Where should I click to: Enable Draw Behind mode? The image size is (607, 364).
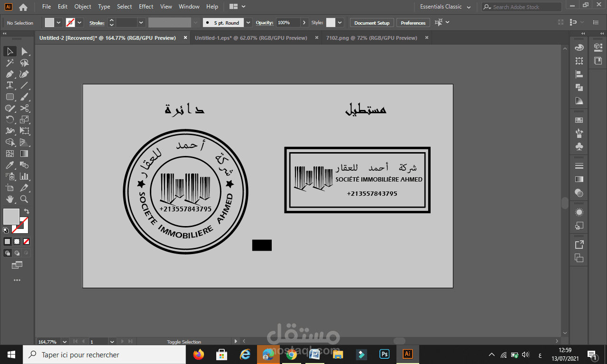click(x=17, y=253)
